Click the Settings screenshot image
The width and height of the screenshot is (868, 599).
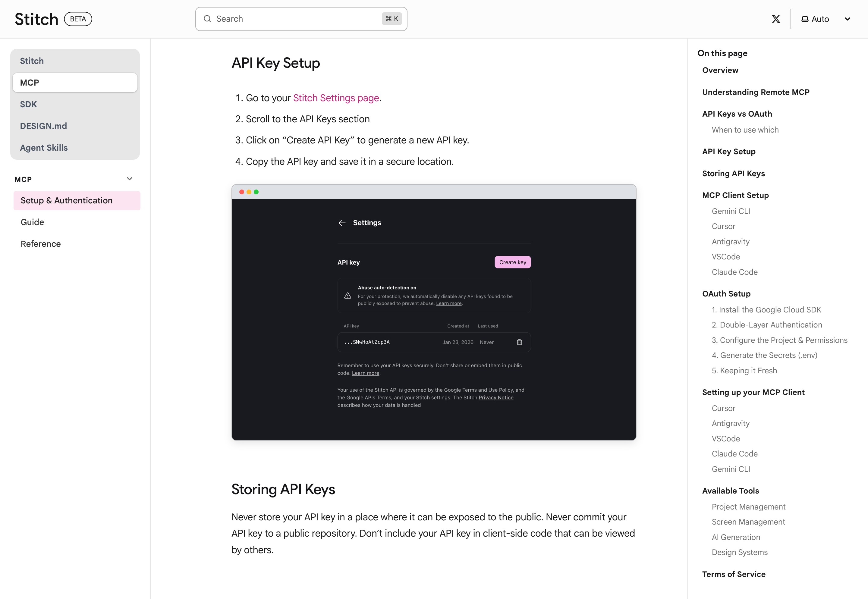[434, 312]
